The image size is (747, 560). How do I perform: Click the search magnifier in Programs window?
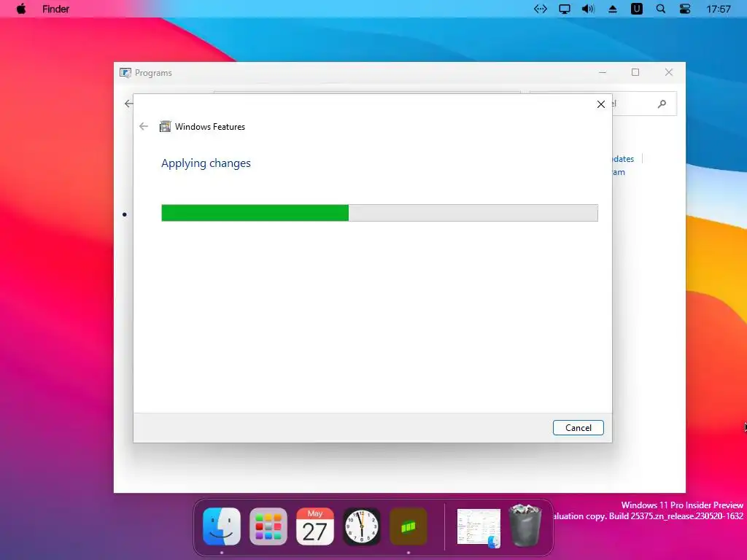tap(662, 104)
